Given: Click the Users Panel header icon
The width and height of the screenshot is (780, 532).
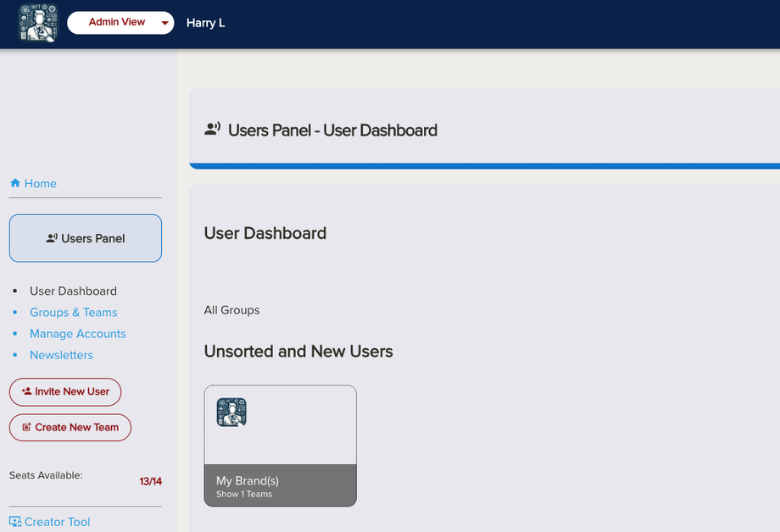Looking at the screenshot, I should [213, 130].
